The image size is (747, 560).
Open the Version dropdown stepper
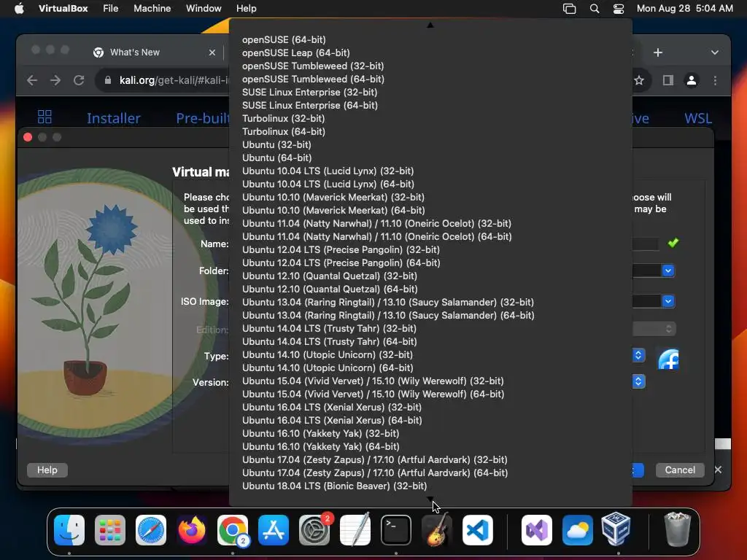638,381
